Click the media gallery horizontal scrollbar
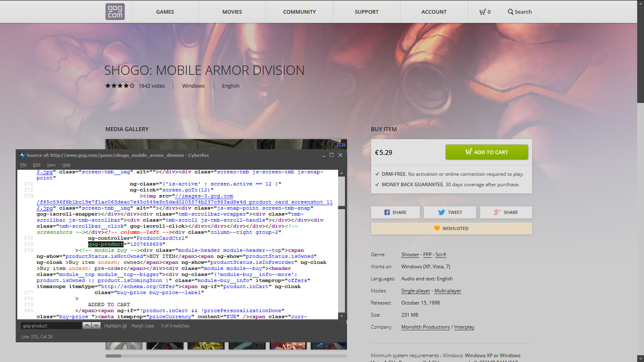The image size is (644, 362). [x=114, y=356]
